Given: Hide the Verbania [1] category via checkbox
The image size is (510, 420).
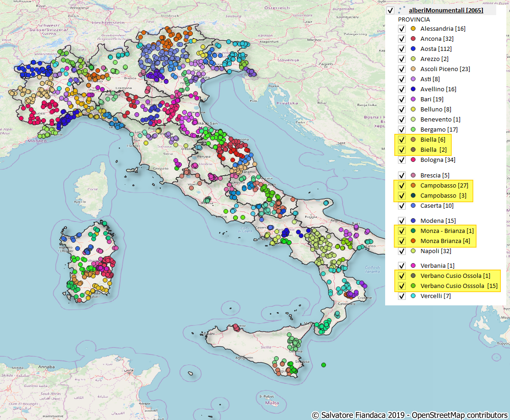Looking at the screenshot, I should pyautogui.click(x=402, y=265).
